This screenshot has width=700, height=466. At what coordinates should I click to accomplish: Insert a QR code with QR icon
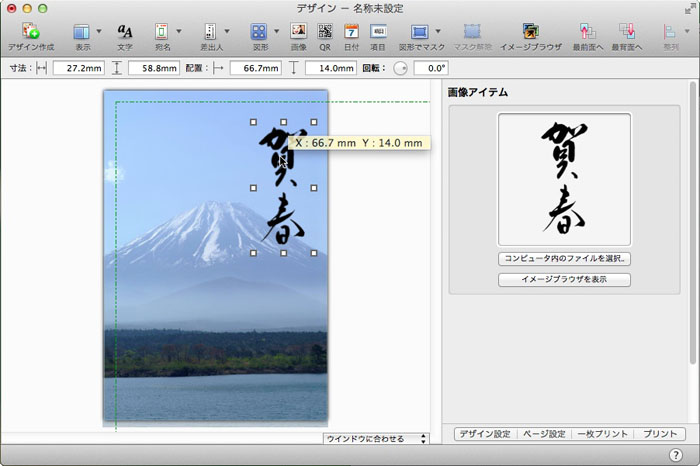pyautogui.click(x=325, y=33)
